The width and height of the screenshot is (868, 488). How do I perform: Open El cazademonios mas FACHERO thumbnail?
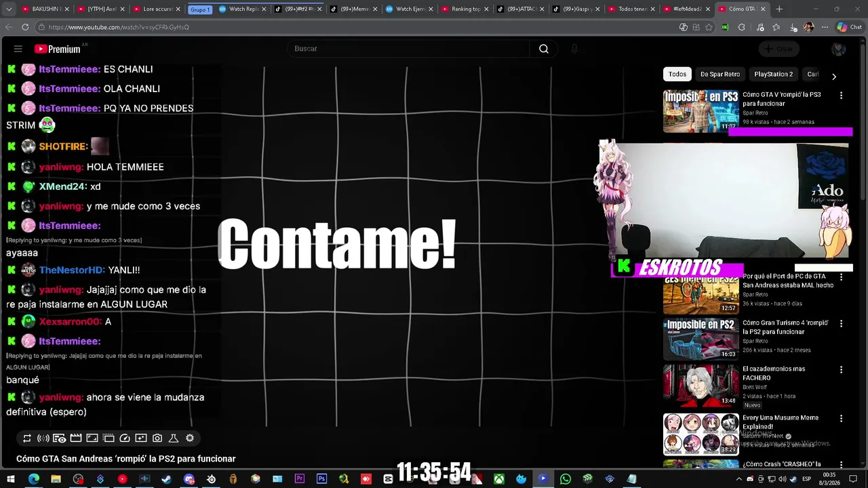(701, 385)
